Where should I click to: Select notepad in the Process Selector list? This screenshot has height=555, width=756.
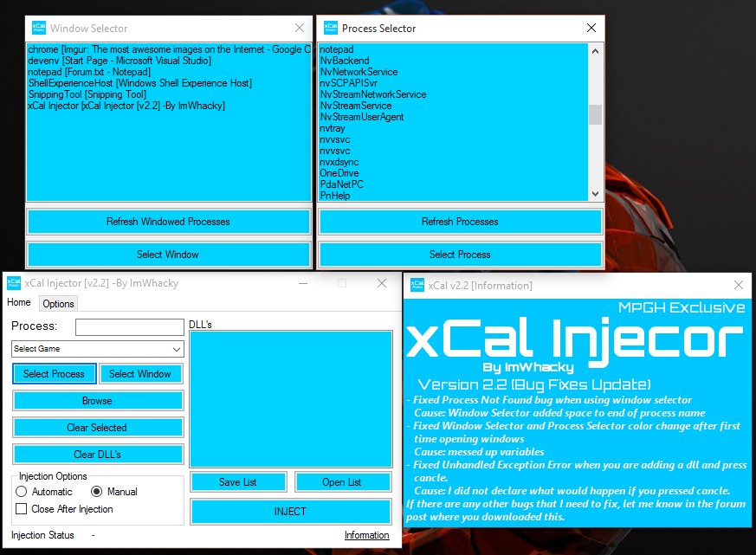click(453, 49)
